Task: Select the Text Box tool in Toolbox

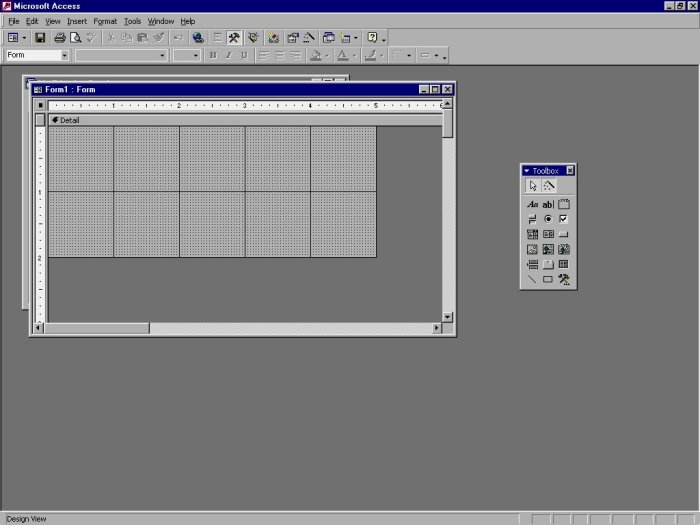Action: [x=548, y=204]
